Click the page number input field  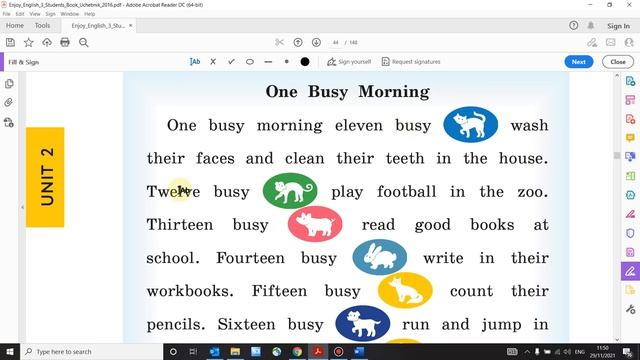point(336,42)
